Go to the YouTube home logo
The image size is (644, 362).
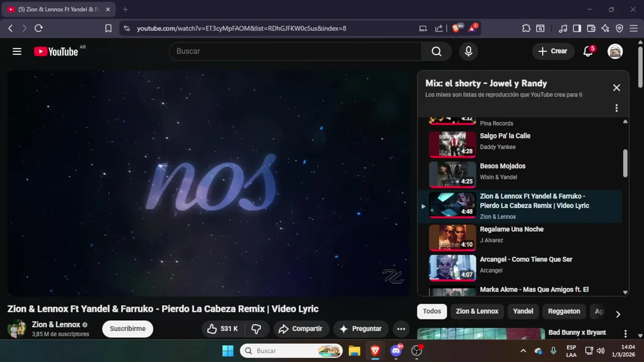coord(56,51)
